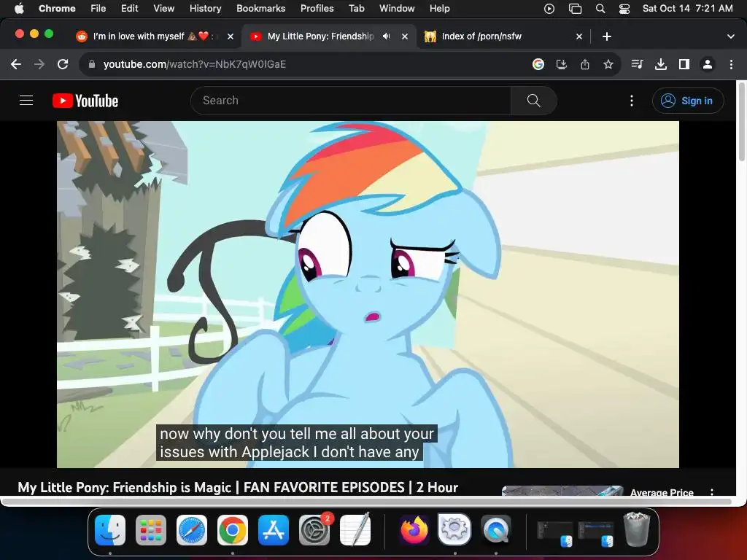Open the View menu

pyautogui.click(x=163, y=8)
